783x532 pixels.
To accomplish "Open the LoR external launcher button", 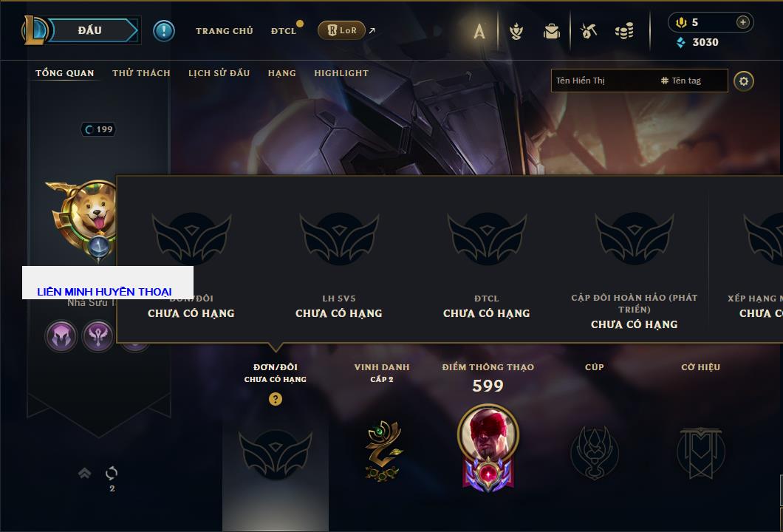I will click(341, 30).
